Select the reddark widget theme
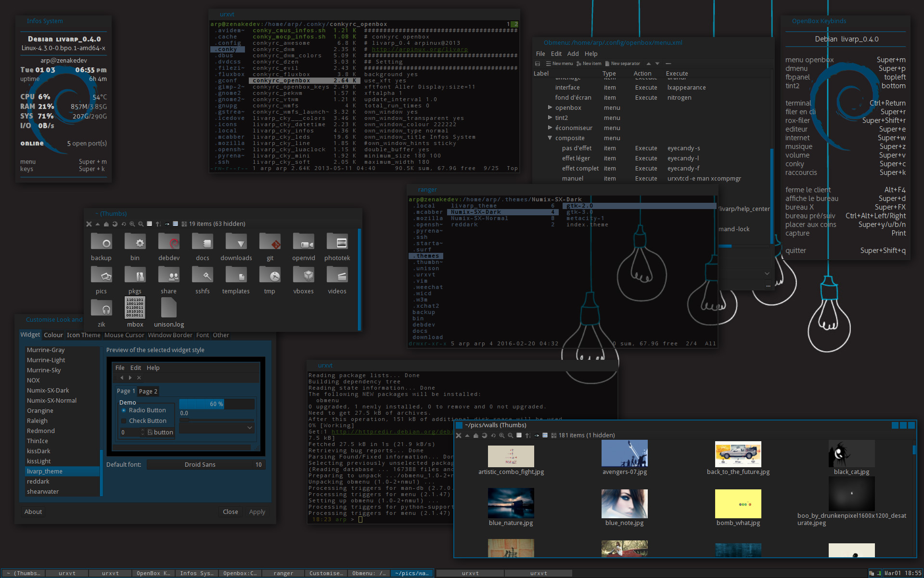 point(63,482)
